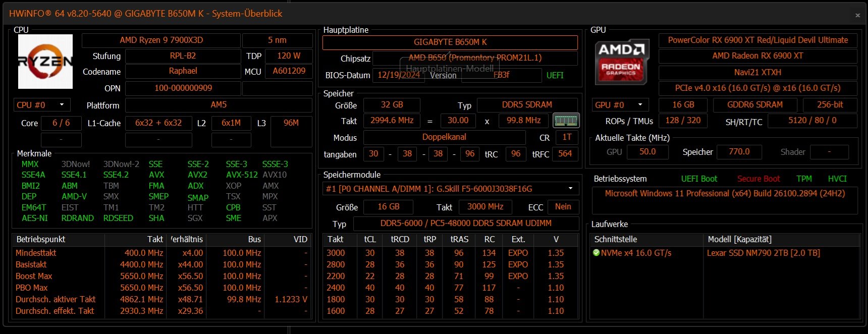The width and height of the screenshot is (868, 334).
Task: Click the green NVMe status check icon
Action: click(x=596, y=253)
